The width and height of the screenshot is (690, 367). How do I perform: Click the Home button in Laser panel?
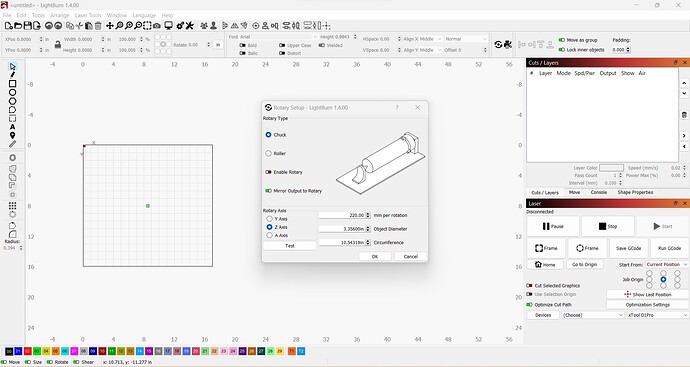[545, 264]
